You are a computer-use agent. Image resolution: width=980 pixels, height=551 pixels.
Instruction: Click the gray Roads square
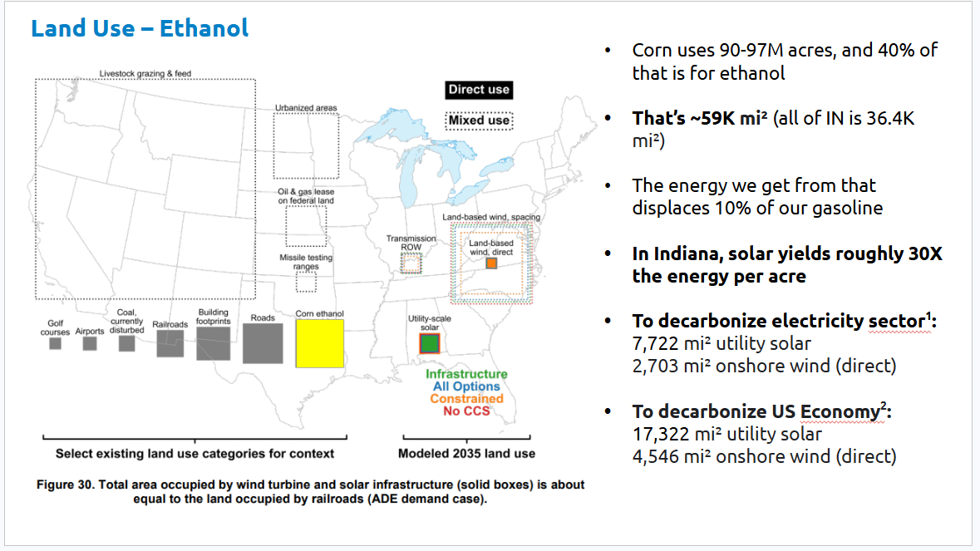coord(263,343)
